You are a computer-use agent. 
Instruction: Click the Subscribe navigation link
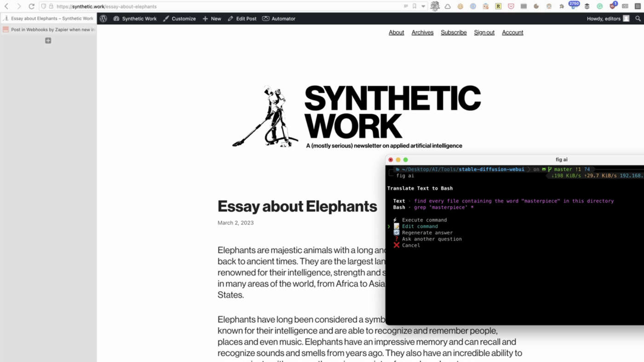click(x=454, y=33)
